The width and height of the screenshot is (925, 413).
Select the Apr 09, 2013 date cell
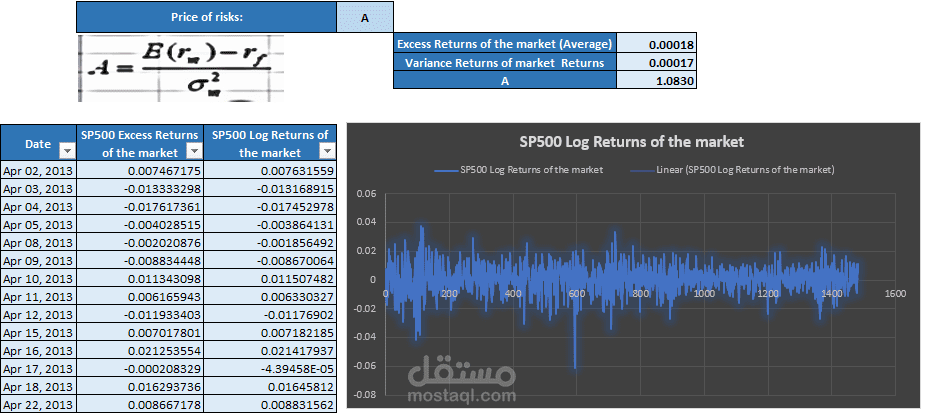(38, 261)
